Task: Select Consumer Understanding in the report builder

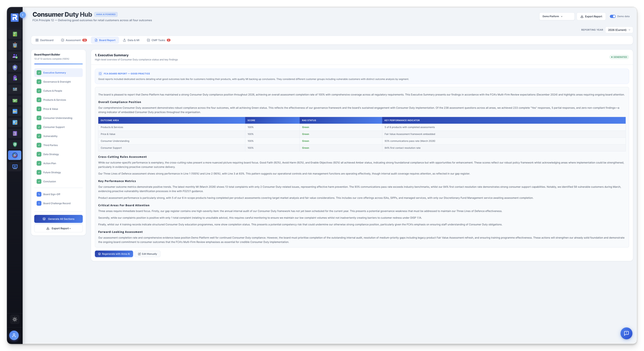Action: 58,118
